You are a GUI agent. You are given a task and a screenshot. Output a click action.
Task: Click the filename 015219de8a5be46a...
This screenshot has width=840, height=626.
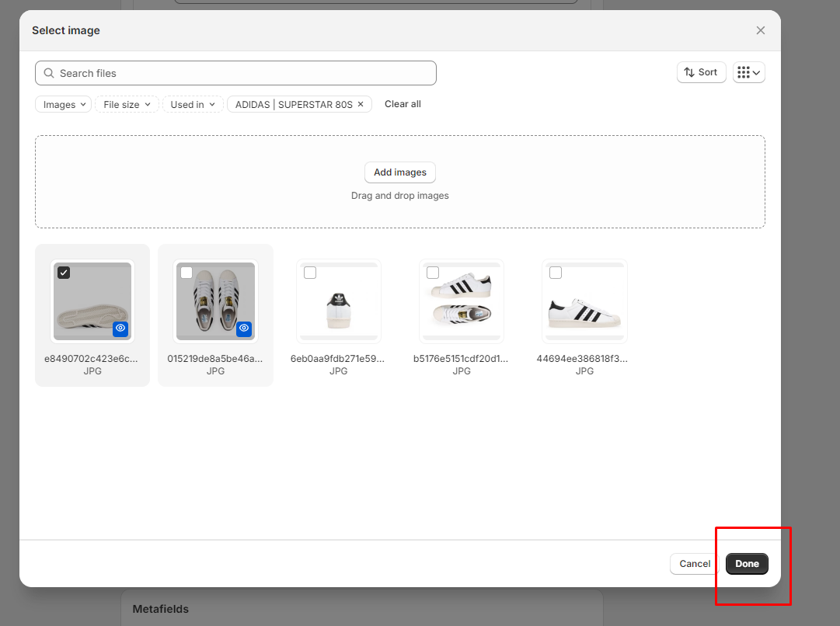(x=214, y=359)
